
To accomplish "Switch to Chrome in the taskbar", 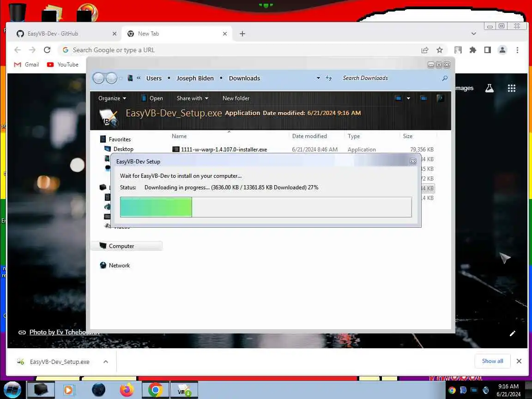I will tap(155, 390).
